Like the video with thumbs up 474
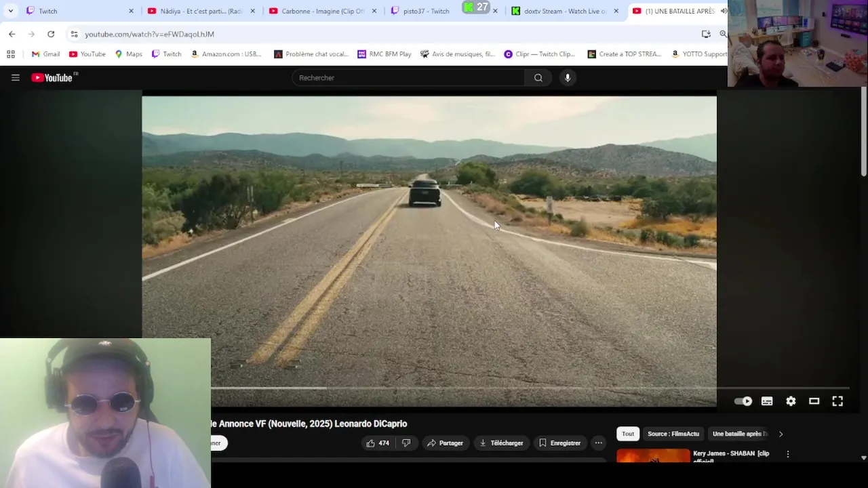Viewport: 868px width, 488px height. coord(378,443)
